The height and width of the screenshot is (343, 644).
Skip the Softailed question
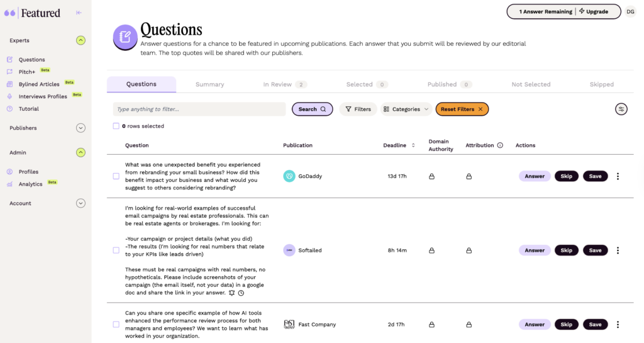point(566,250)
